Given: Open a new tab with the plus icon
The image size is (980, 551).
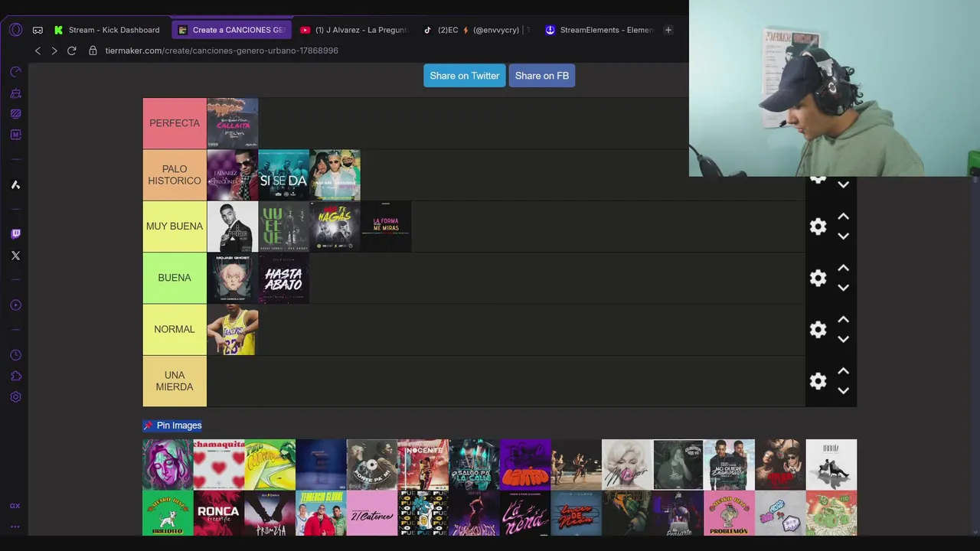Looking at the screenshot, I should tap(668, 30).
